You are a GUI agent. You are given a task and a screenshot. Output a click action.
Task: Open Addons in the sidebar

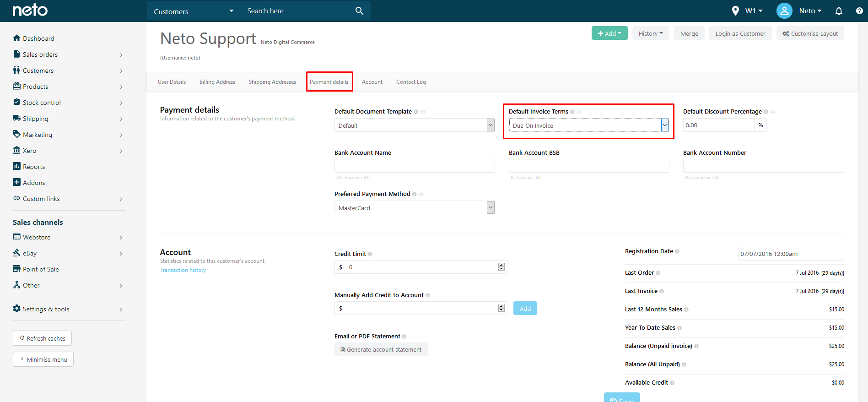[29, 183]
